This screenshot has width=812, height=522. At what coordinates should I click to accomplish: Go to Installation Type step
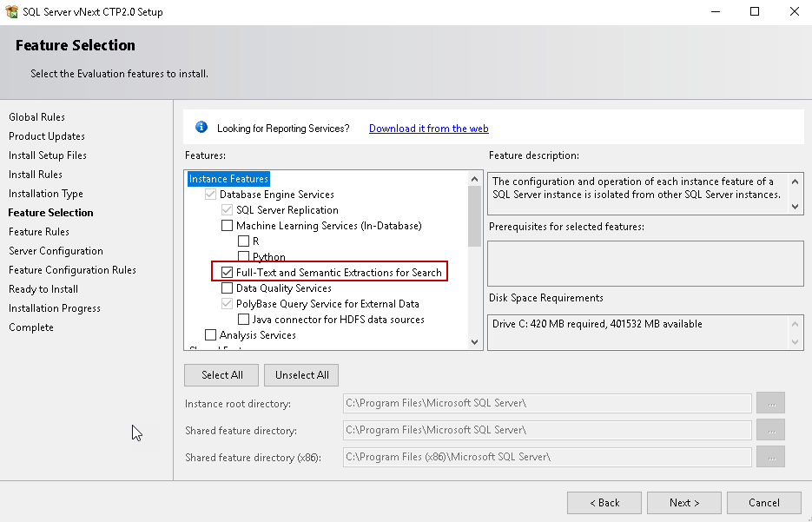tap(46, 194)
